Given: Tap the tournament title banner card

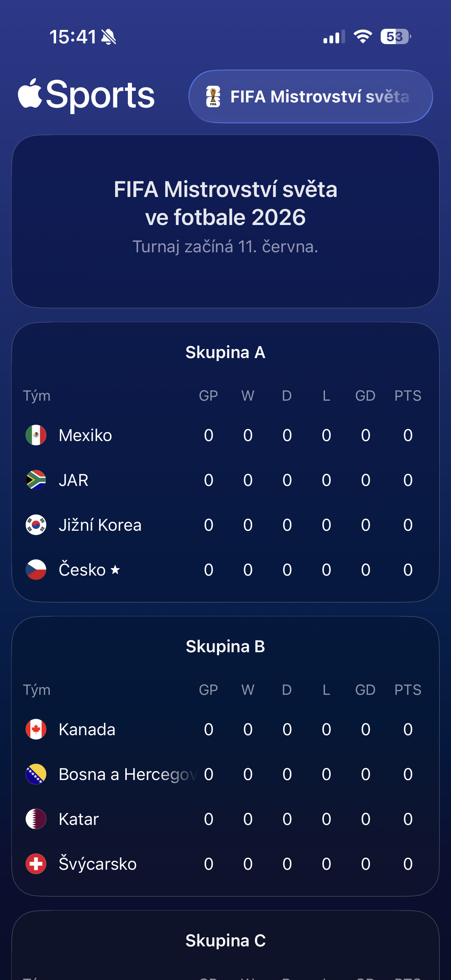Looking at the screenshot, I should coord(225,221).
